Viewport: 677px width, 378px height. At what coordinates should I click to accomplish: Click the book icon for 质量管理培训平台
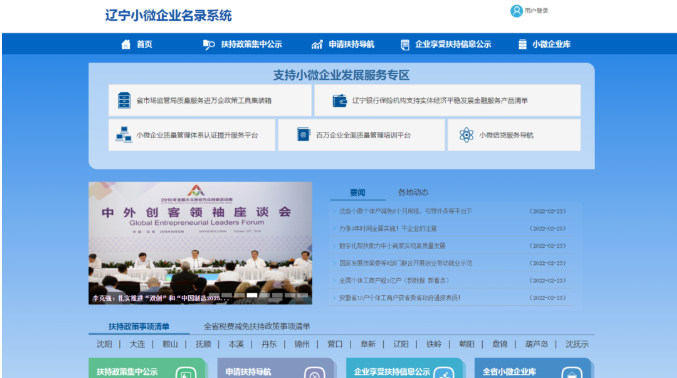[304, 134]
